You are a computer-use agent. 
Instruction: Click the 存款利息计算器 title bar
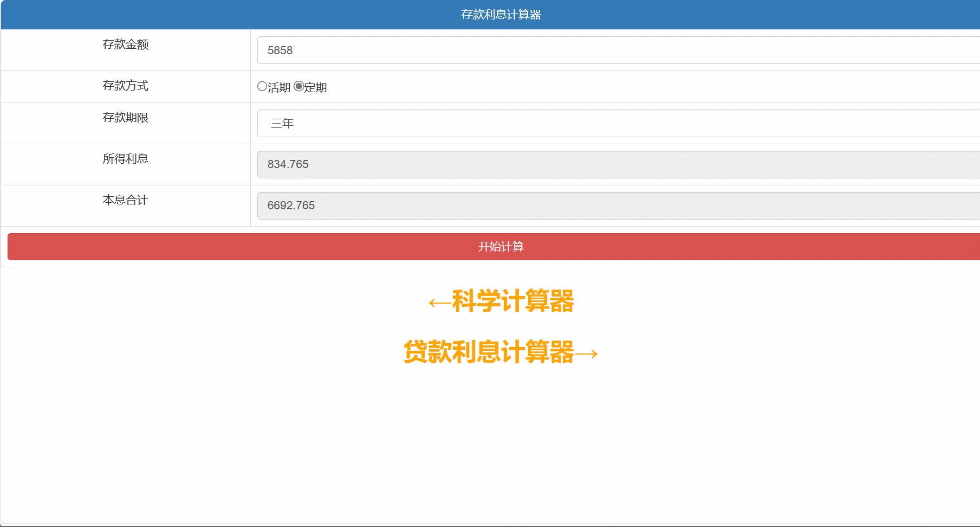[x=490, y=15]
